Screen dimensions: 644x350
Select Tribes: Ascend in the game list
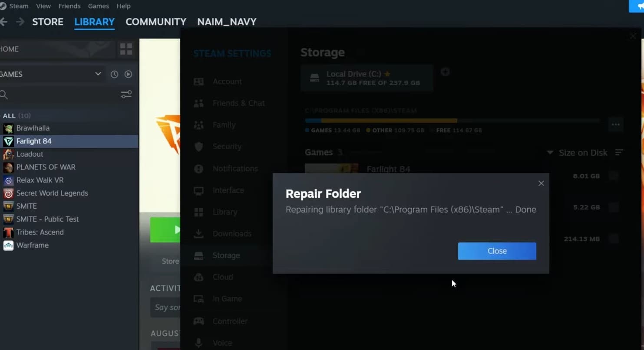40,232
